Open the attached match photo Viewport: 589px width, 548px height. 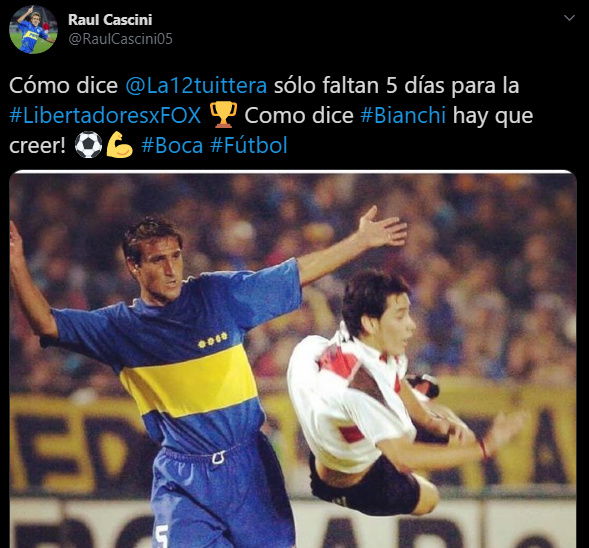[x=293, y=359]
